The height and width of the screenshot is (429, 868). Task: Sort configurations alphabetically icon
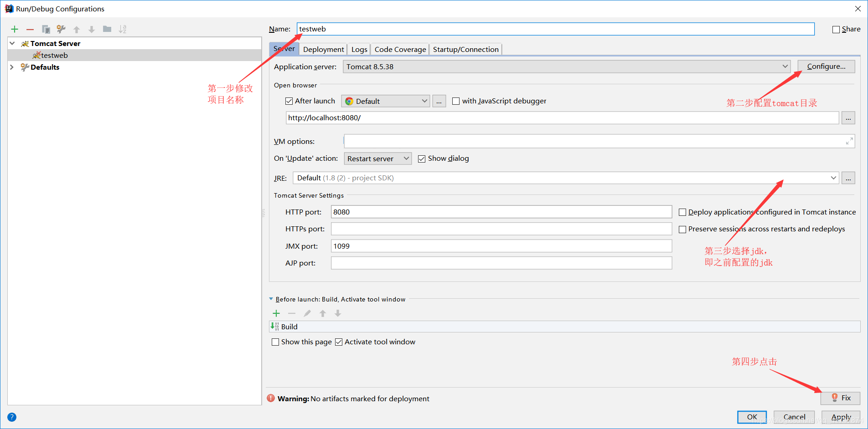coord(123,29)
